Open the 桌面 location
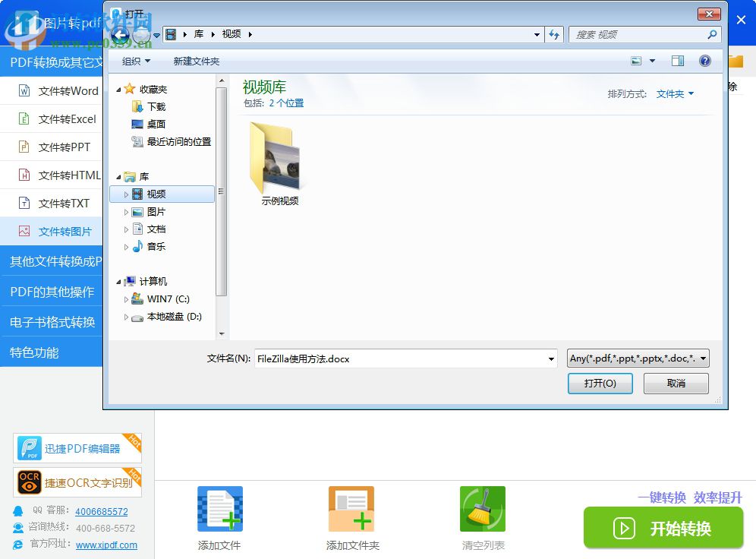 point(156,124)
